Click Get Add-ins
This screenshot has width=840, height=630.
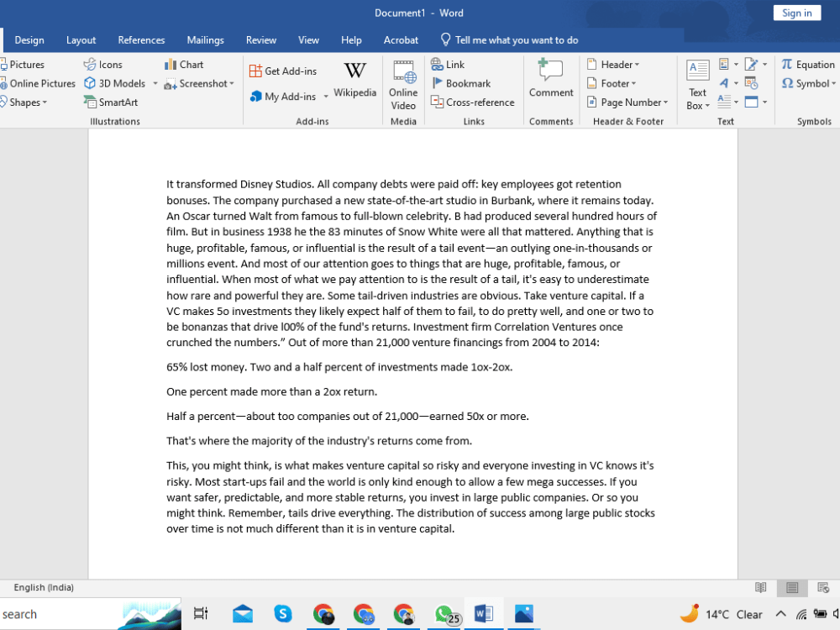click(283, 71)
